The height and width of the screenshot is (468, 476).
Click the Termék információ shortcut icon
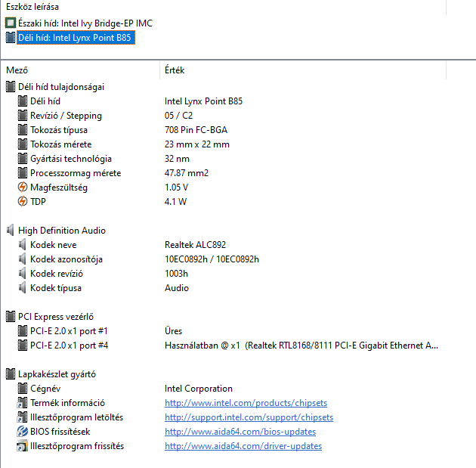click(x=23, y=403)
